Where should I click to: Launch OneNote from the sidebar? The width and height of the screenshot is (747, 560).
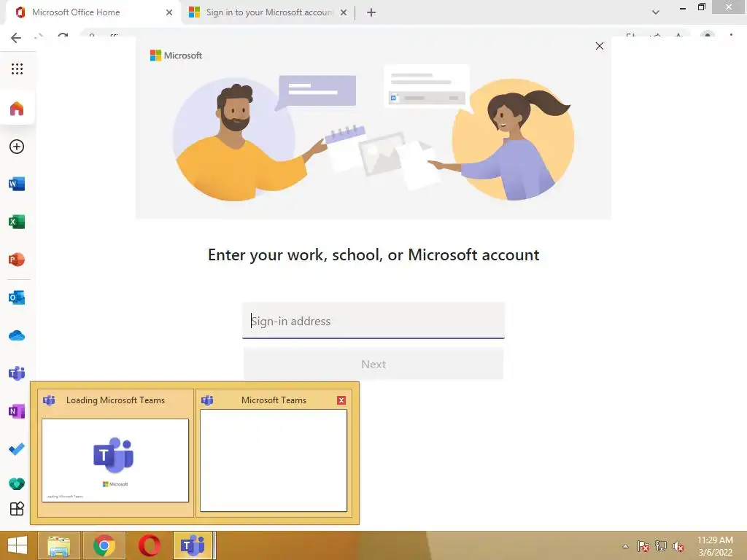(17, 411)
